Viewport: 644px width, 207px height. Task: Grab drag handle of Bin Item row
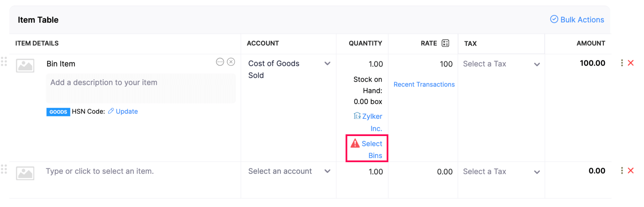[4, 62]
